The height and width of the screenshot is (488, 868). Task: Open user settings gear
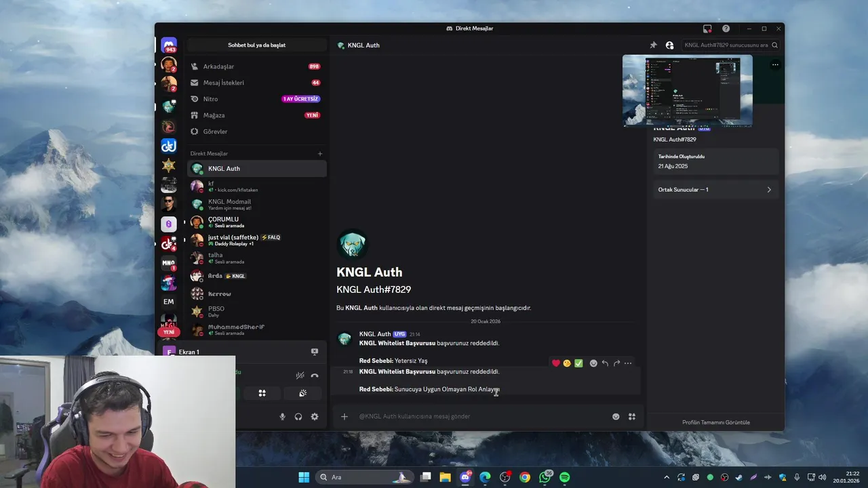pos(315,417)
